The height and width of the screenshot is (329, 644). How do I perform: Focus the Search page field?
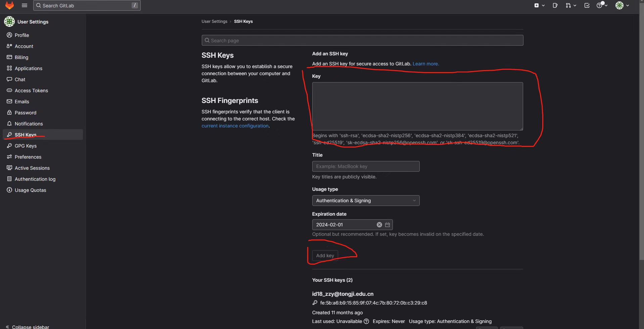click(362, 40)
